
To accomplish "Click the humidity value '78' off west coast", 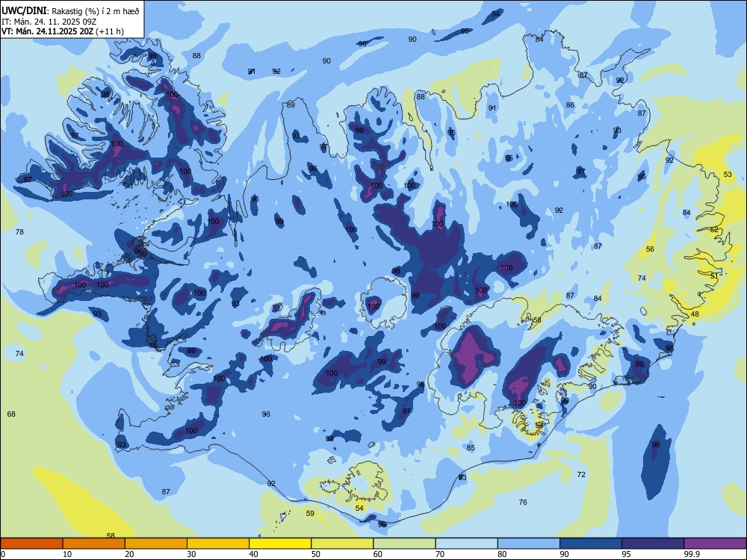I will pos(19,232).
